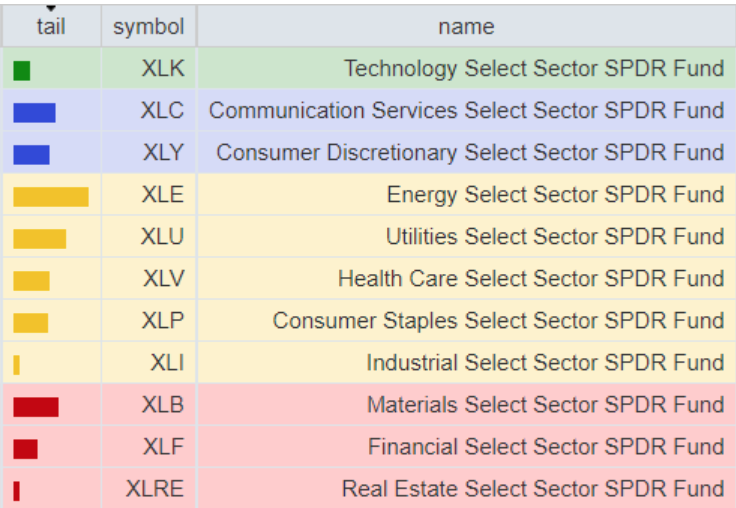Viewport: 736px width, 508px height.
Task: Click the XLRE symbol cell
Action: tap(155, 488)
